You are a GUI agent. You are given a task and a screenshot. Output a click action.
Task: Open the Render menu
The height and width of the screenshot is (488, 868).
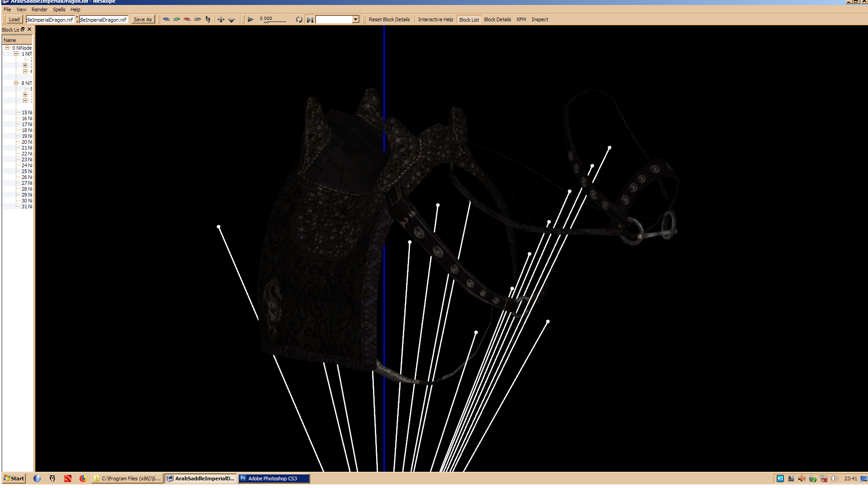pos(39,9)
